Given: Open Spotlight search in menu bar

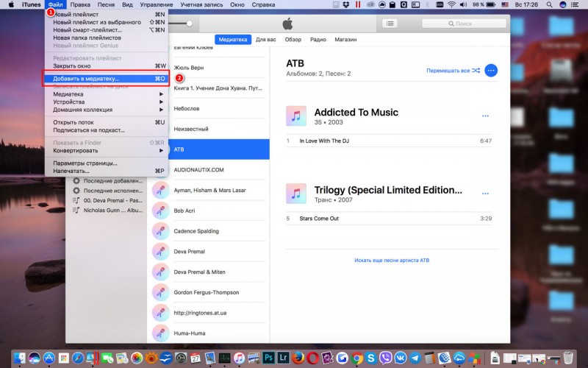Looking at the screenshot, I should 549,4.
